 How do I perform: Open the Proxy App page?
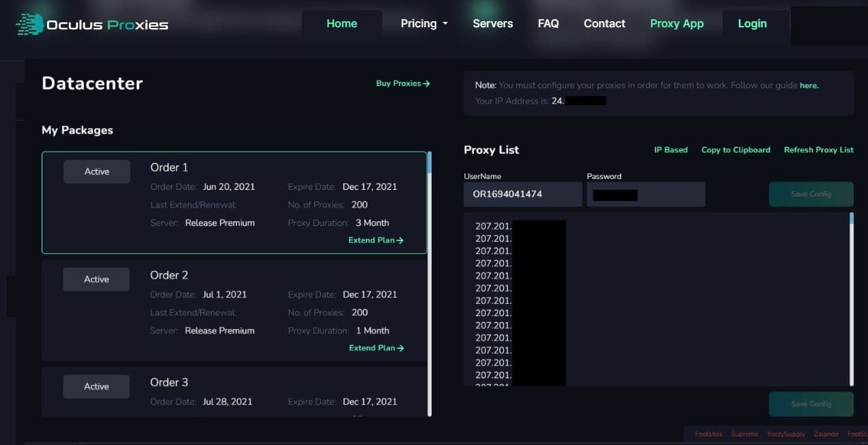pyautogui.click(x=676, y=23)
